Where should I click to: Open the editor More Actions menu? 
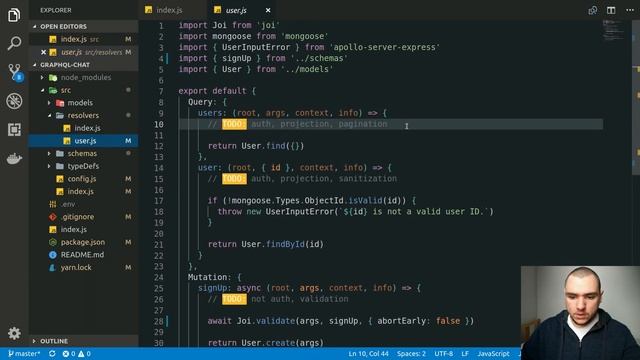click(x=630, y=10)
